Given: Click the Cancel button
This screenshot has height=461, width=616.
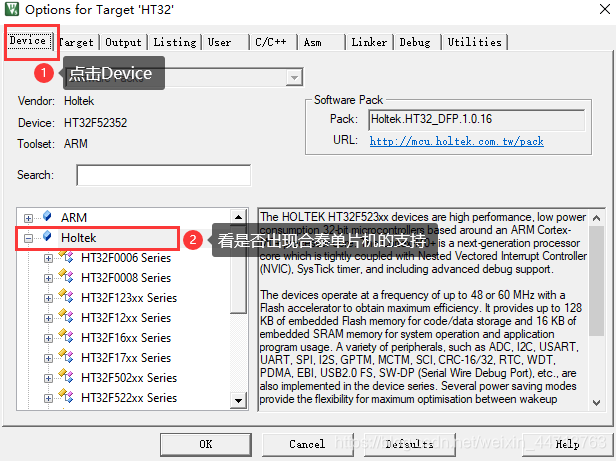Looking at the screenshot, I should (308, 444).
